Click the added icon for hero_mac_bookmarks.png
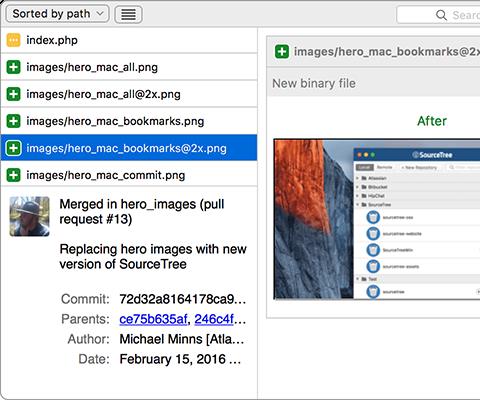 (13, 121)
